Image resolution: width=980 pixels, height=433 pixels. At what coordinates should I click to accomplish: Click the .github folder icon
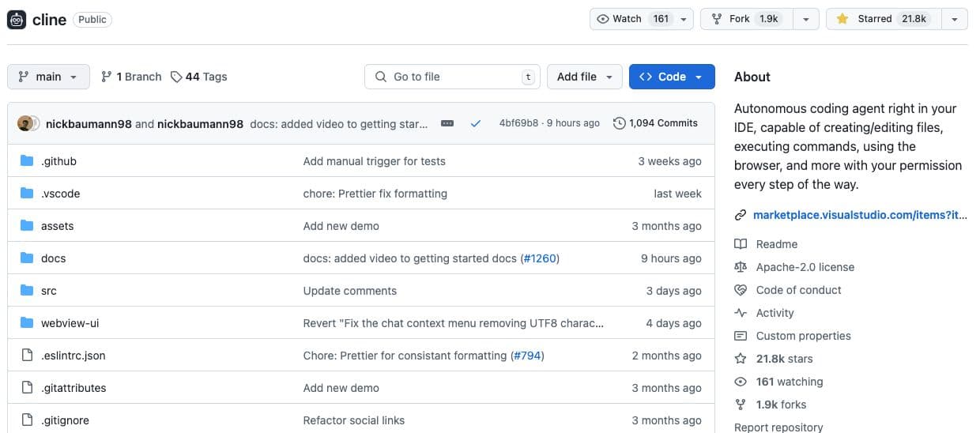[27, 161]
